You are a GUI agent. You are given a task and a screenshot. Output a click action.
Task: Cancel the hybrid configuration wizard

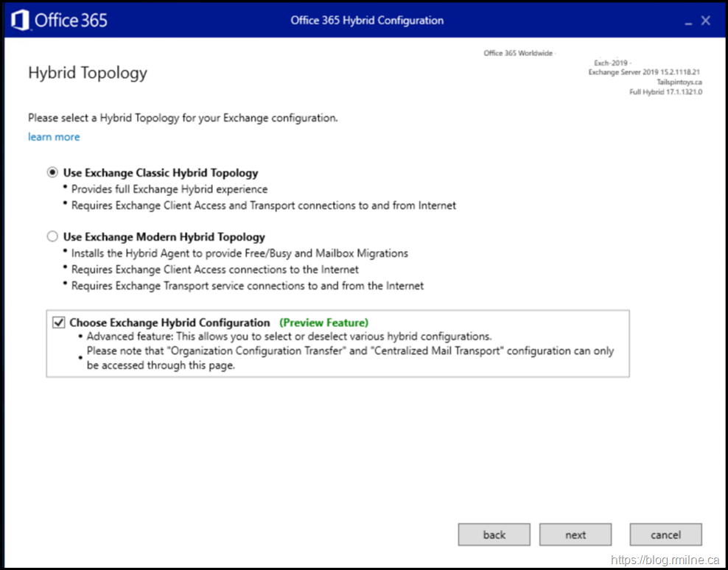(x=665, y=535)
